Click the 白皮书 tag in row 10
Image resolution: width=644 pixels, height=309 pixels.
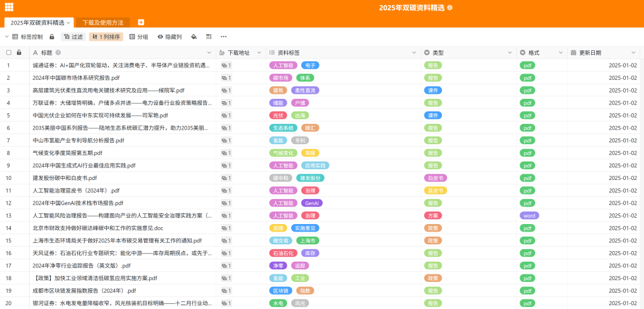[x=436, y=178]
